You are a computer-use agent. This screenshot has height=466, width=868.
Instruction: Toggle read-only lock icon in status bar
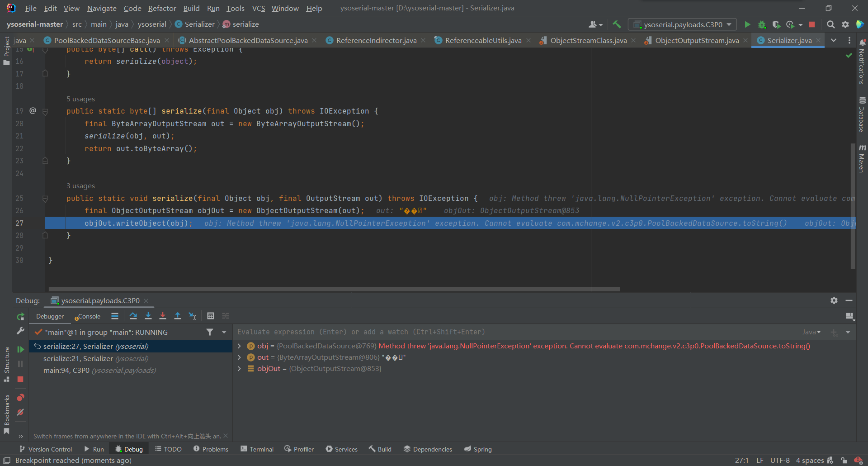click(x=844, y=461)
